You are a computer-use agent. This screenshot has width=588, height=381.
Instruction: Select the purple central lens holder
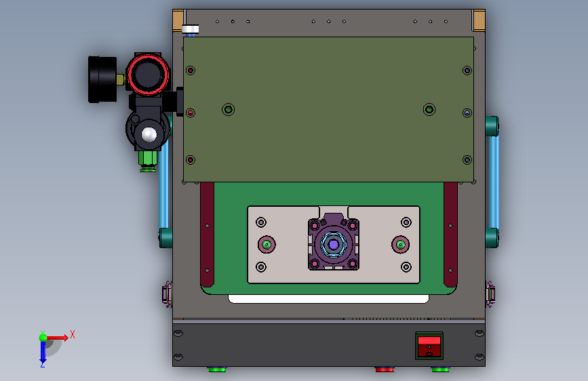point(334,242)
